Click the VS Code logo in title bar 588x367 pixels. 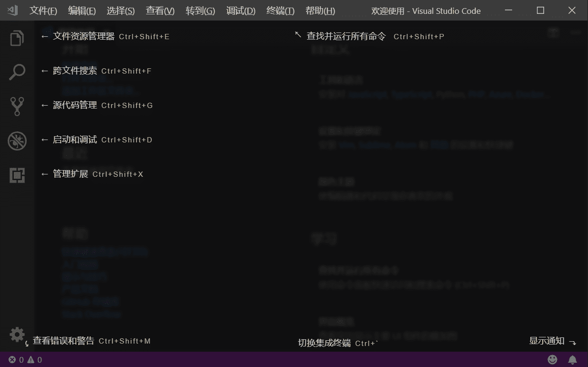pyautogui.click(x=13, y=11)
